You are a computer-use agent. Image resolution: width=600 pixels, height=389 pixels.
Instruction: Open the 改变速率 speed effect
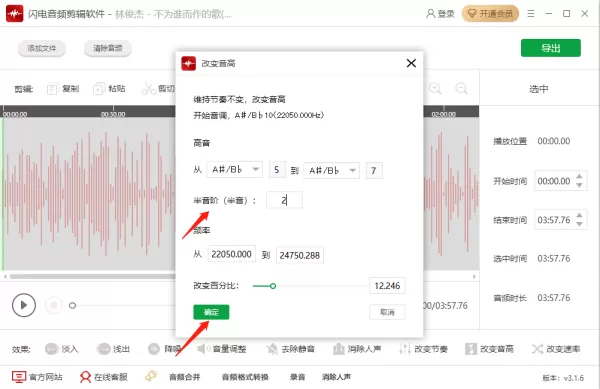point(556,349)
